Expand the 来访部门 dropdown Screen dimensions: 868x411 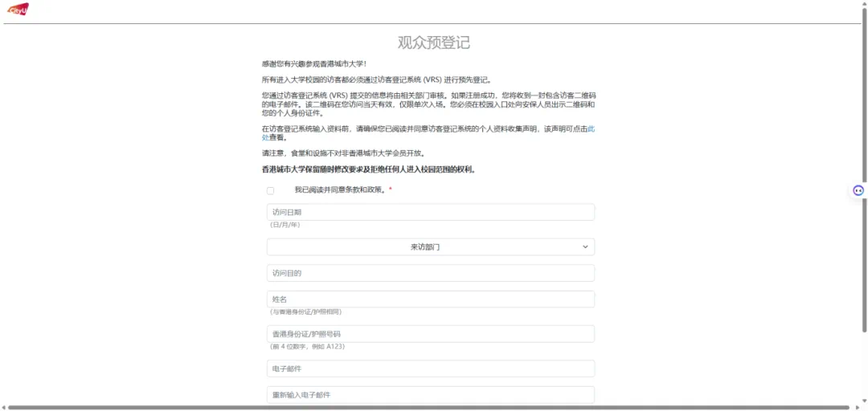click(x=430, y=247)
